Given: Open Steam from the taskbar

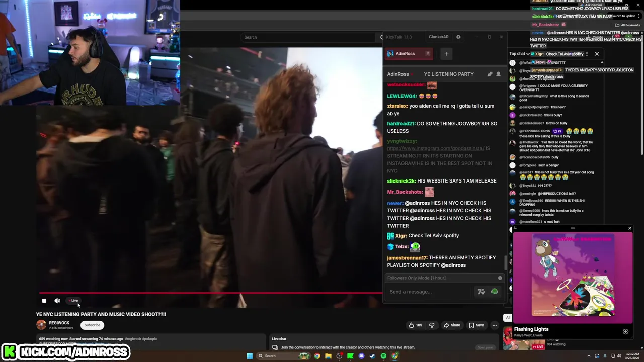Looking at the screenshot, I should [372, 356].
